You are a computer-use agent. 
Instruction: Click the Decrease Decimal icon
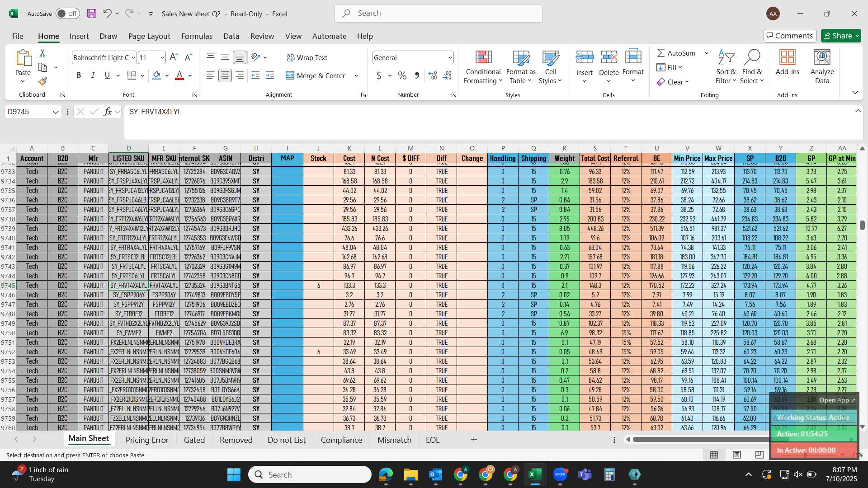[447, 75]
